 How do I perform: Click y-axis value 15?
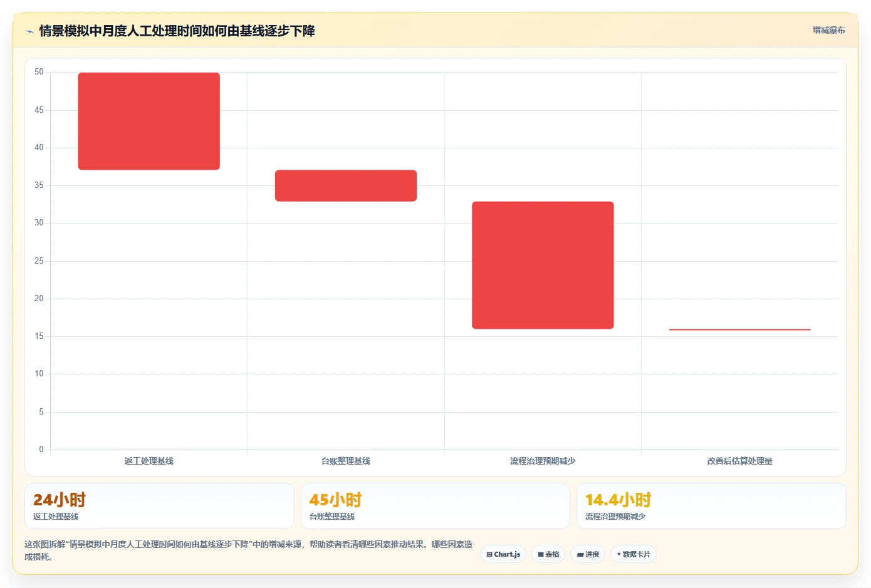click(39, 336)
